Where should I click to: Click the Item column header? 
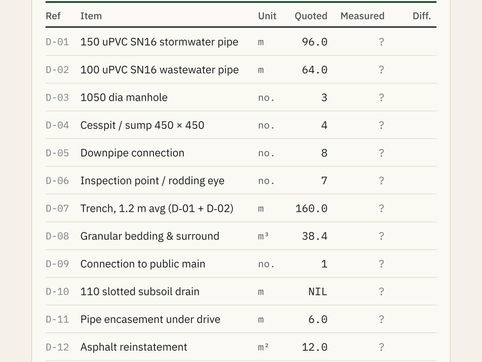point(91,16)
